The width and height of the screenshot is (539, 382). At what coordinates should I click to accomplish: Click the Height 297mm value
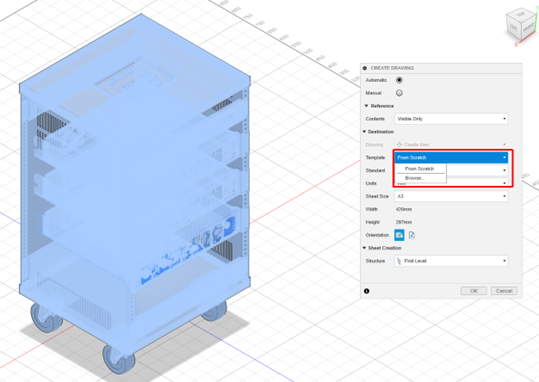(x=404, y=222)
